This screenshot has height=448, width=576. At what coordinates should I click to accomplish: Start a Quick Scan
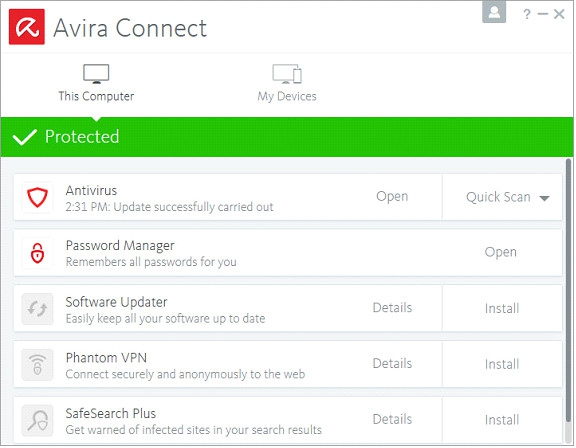(x=498, y=197)
